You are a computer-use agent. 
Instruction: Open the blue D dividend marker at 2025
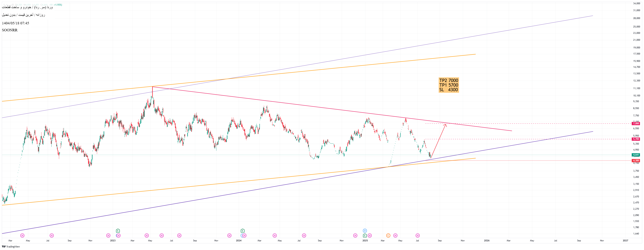tap(365, 231)
